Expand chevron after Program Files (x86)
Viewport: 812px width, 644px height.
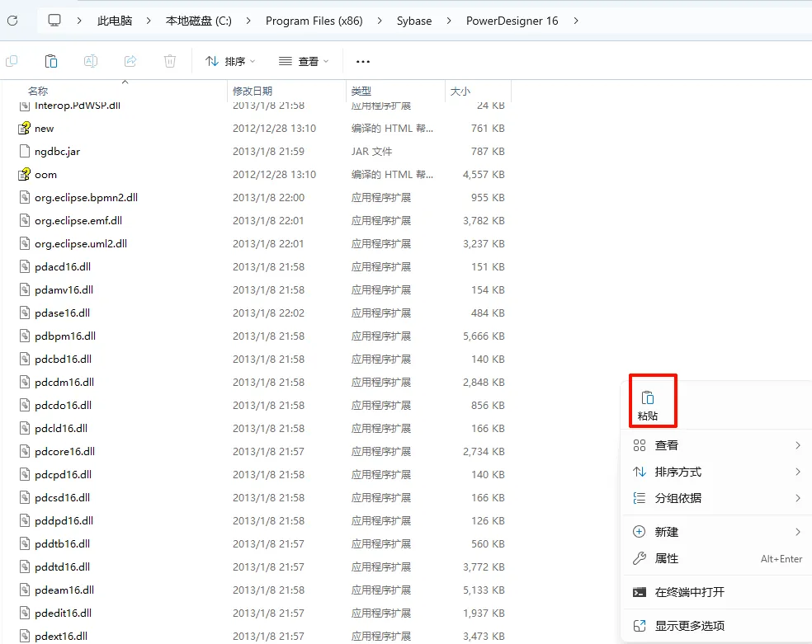coord(380,21)
